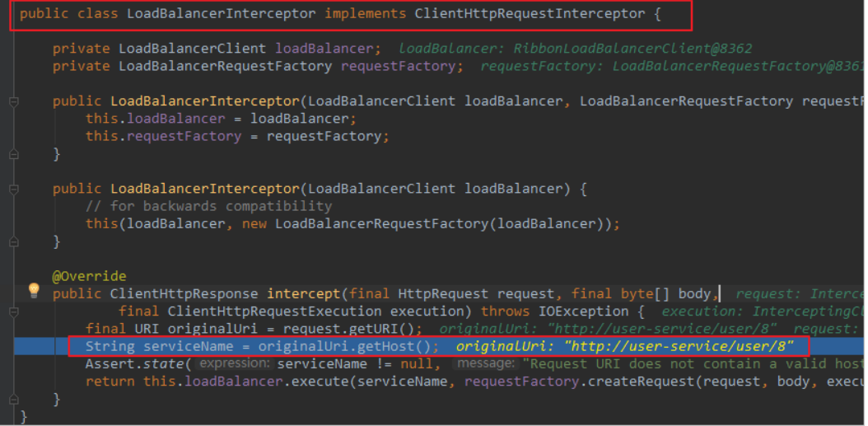Click the fold-end marker beside the closing brace after the this(...) call
Viewport: 868px width, 426px height.
(x=14, y=242)
